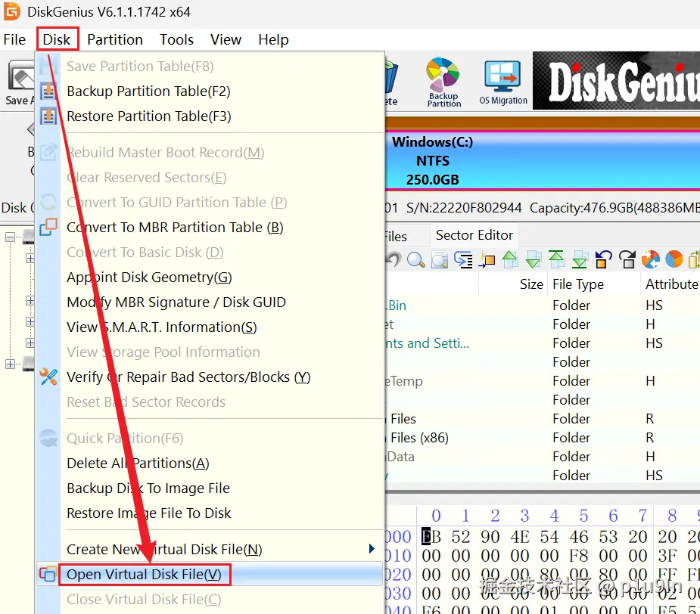The image size is (700, 614).
Task: Click the Backup Partition toolbar icon
Action: coord(443,82)
